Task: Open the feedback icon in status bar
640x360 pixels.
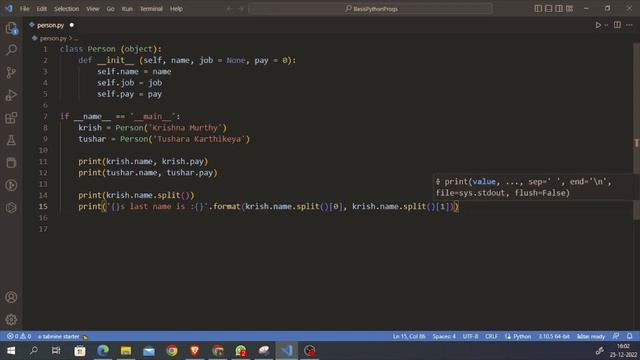Action: 616,336
